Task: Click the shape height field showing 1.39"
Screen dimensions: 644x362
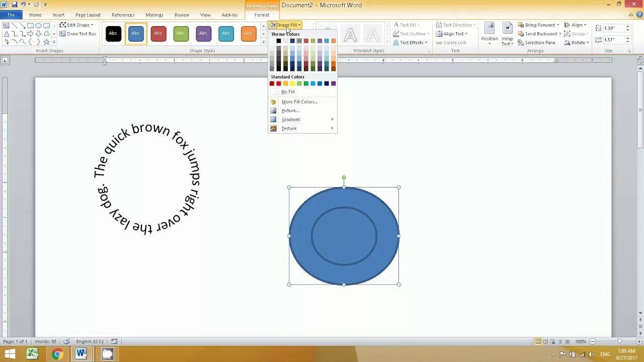Action: (614, 29)
